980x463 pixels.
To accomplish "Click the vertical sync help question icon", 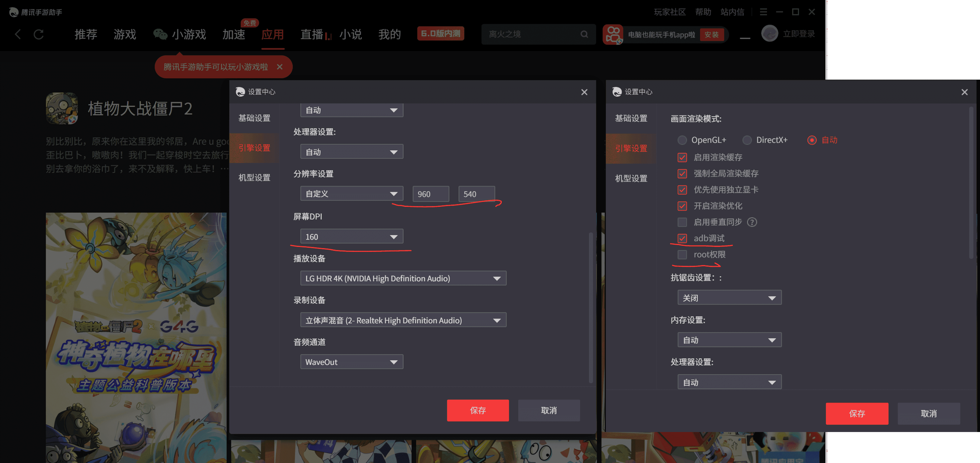I will (x=752, y=222).
